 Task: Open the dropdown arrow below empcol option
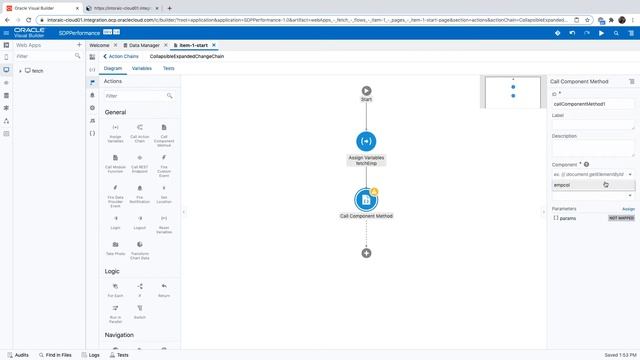[x=630, y=196]
